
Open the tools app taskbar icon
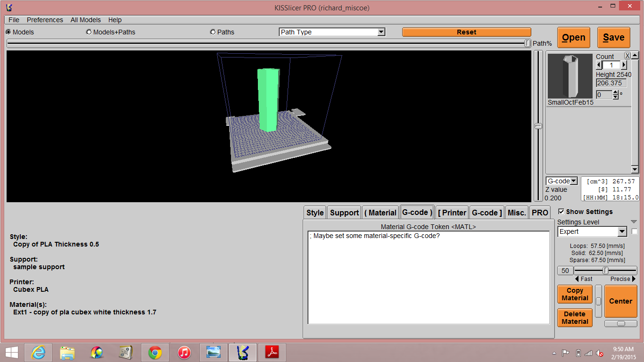click(x=126, y=352)
